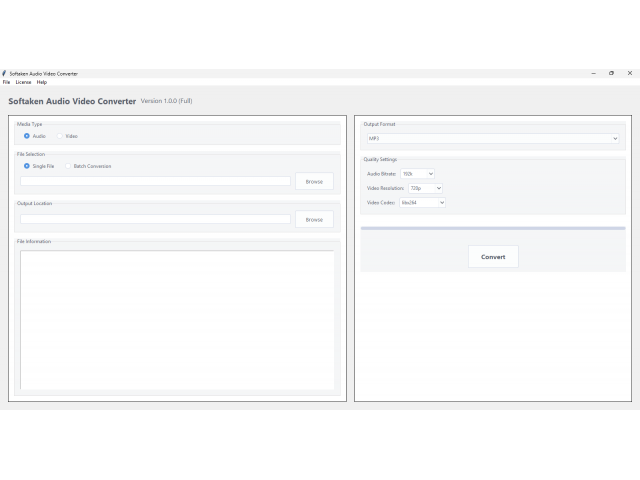This screenshot has height=480, width=640.
Task: Expand the Output Format MP3 dropdown
Action: [493, 138]
